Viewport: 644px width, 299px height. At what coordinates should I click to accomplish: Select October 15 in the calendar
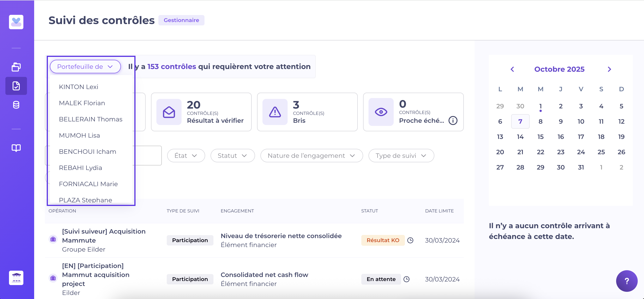point(540,137)
